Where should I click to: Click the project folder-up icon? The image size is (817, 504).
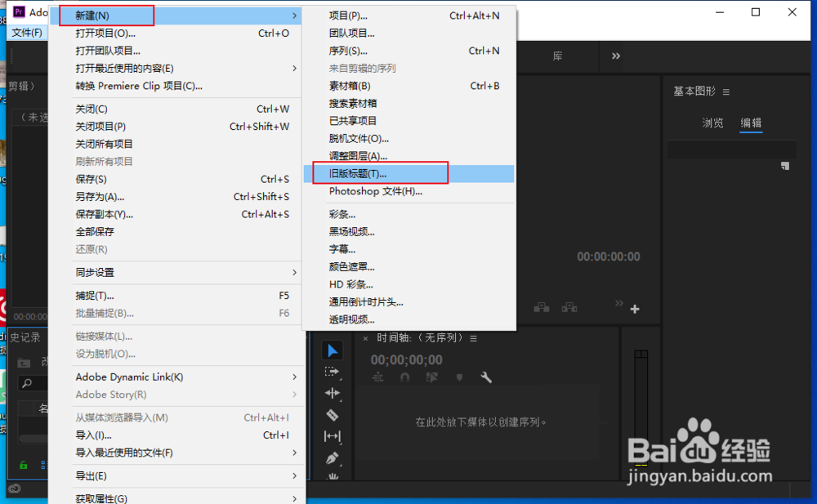point(24,362)
